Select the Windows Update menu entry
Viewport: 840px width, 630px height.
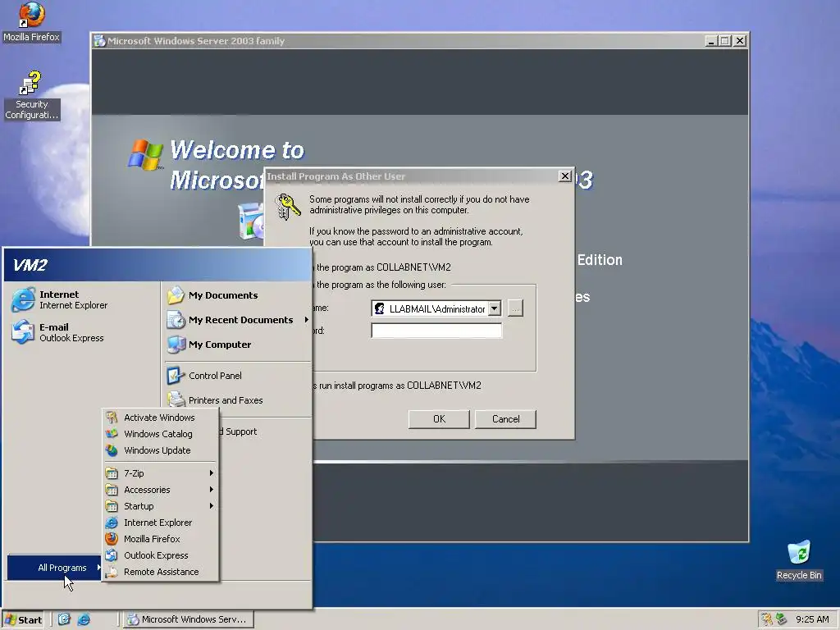(x=161, y=450)
